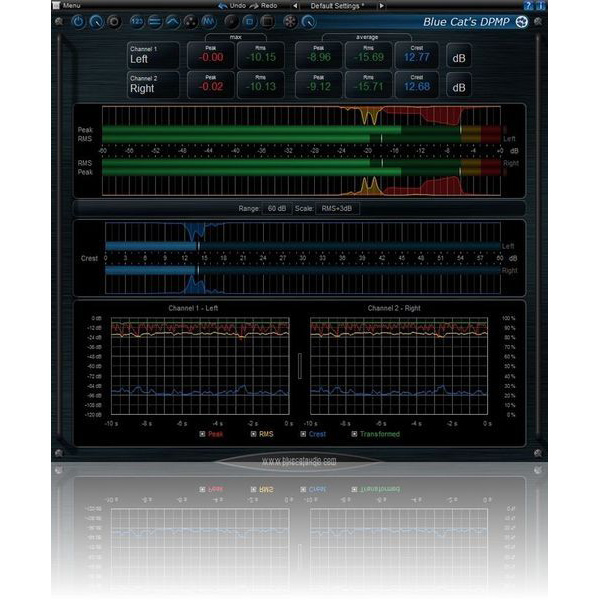Viewport: 600px width, 600px height.
Task: Toggle the RMS curve checkbox
Action: 253,434
